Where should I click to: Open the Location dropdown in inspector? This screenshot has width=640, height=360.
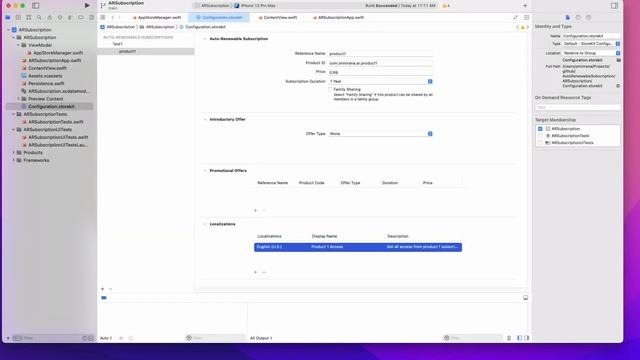click(x=591, y=53)
